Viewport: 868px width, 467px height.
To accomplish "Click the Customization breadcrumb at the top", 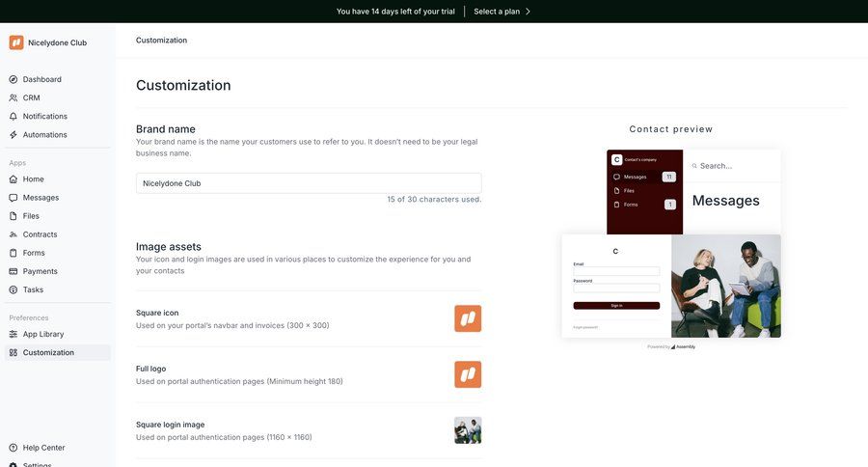I will 161,40.
